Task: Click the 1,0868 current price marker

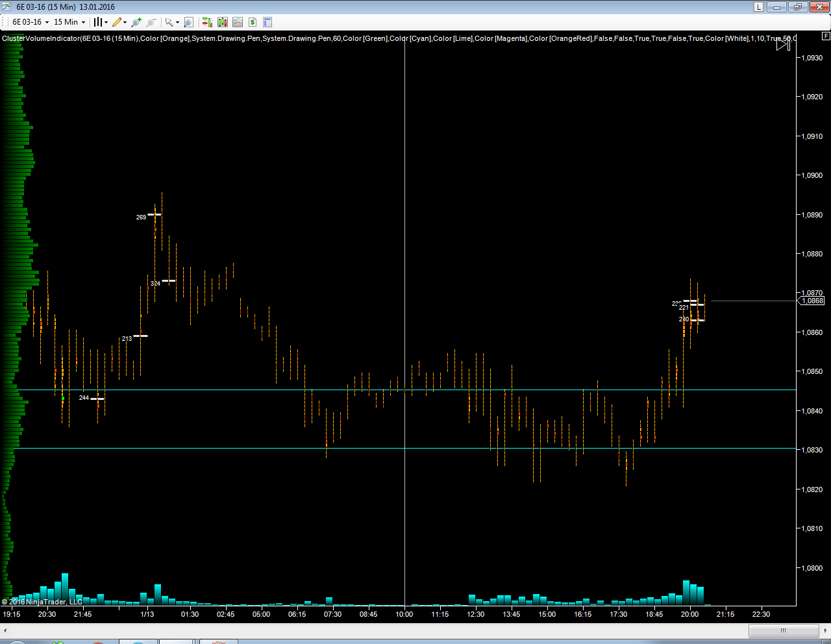Action: [812, 301]
